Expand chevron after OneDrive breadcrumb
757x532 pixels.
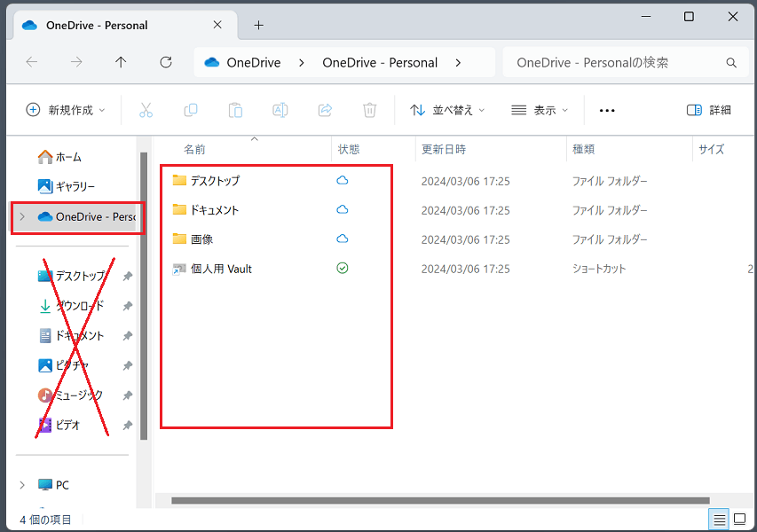[302, 63]
